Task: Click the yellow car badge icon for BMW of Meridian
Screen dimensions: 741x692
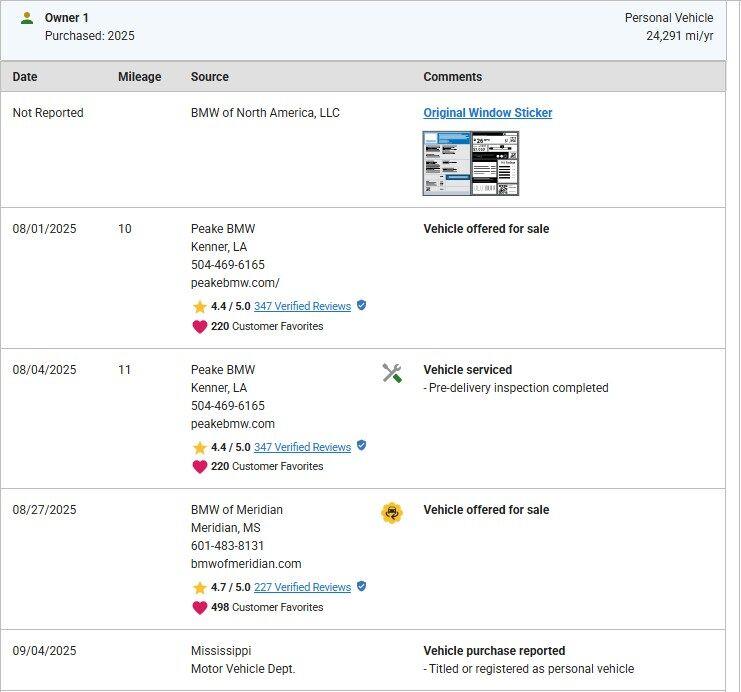Action: 392,513
